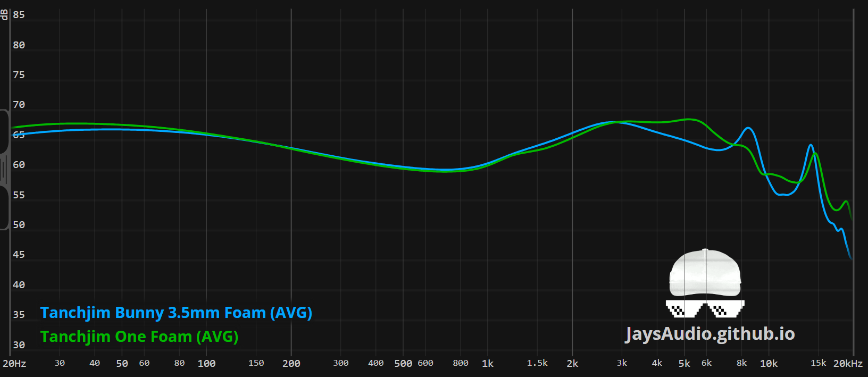The height and width of the screenshot is (377, 868).
Task: Click the 1.5k frequency axis label
Action: click(537, 363)
